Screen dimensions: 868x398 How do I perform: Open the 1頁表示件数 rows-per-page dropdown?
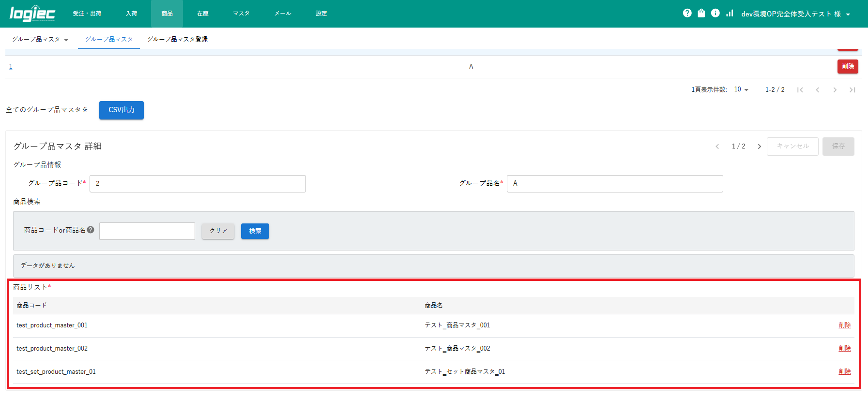[x=741, y=89]
